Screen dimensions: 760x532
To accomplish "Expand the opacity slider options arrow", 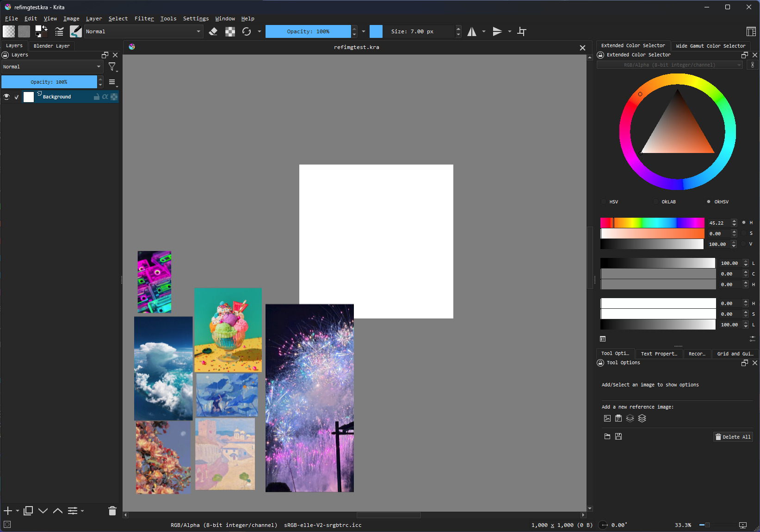I will [364, 31].
